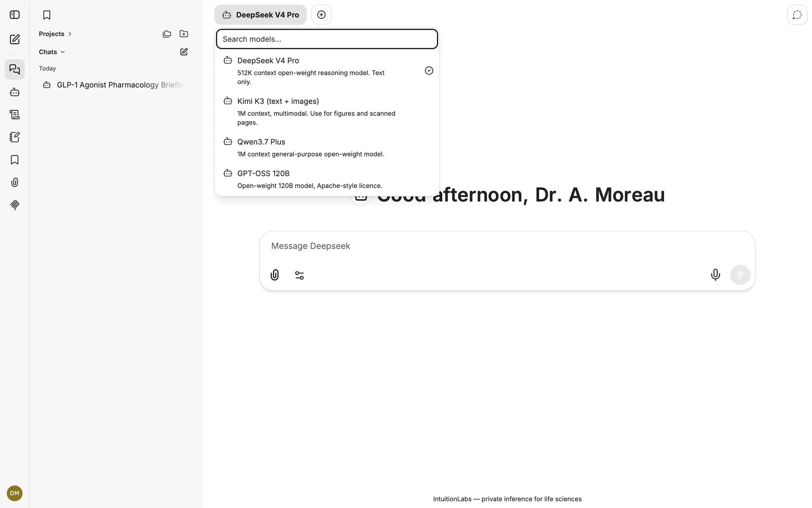Open the notebook edit icon in left rail

click(x=15, y=137)
